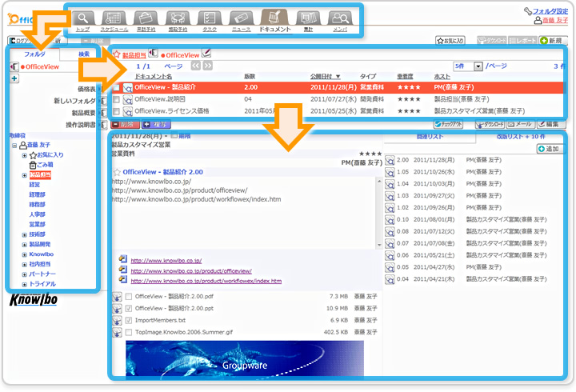Click the plus icon under OfficeView folder
576x392 pixels.
[14, 78]
